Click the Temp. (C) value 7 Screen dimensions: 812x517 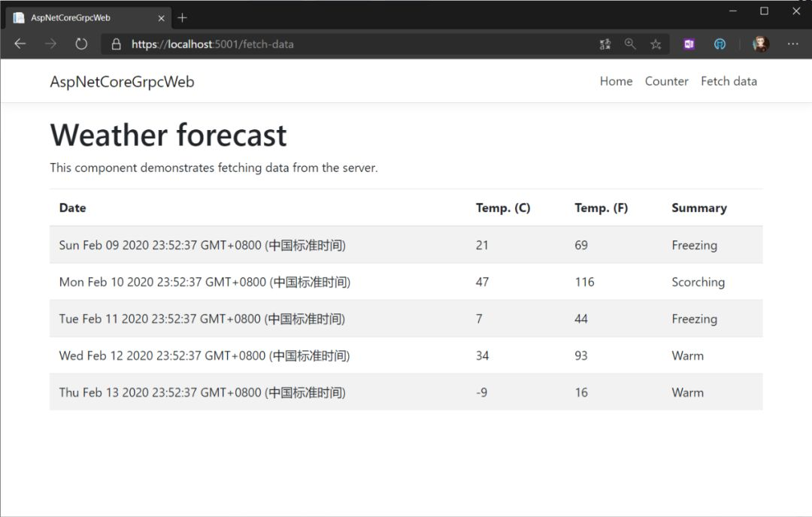pos(479,319)
